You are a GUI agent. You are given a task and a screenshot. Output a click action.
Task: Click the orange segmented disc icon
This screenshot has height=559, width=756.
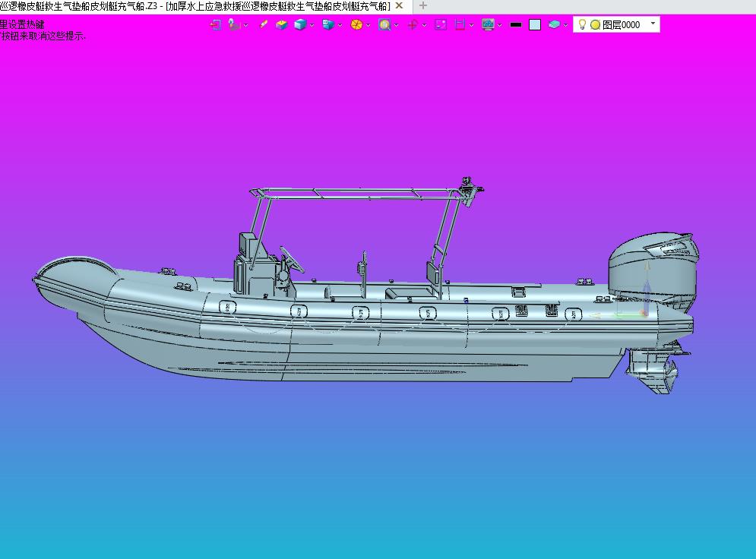[356, 24]
